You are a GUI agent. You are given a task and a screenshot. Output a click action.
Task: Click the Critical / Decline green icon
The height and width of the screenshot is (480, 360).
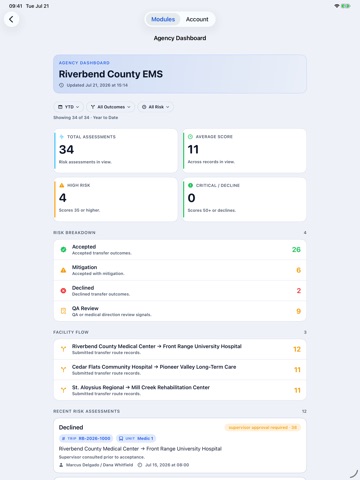(190, 185)
